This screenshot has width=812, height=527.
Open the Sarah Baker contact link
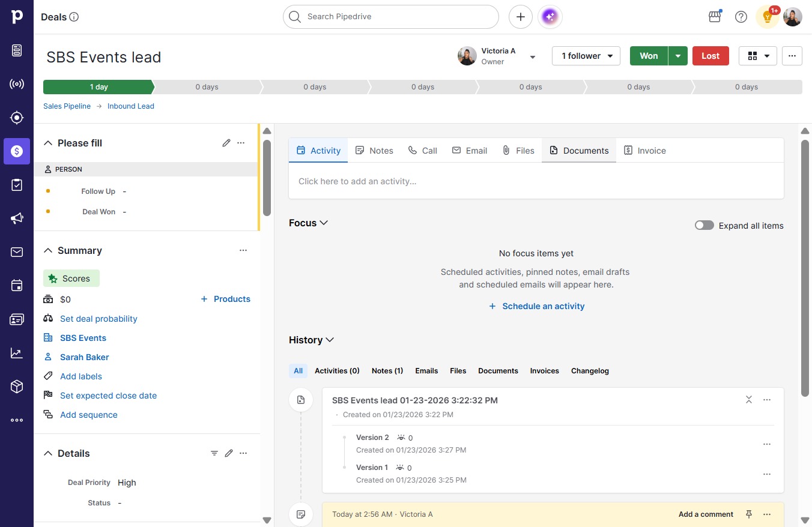click(x=85, y=357)
